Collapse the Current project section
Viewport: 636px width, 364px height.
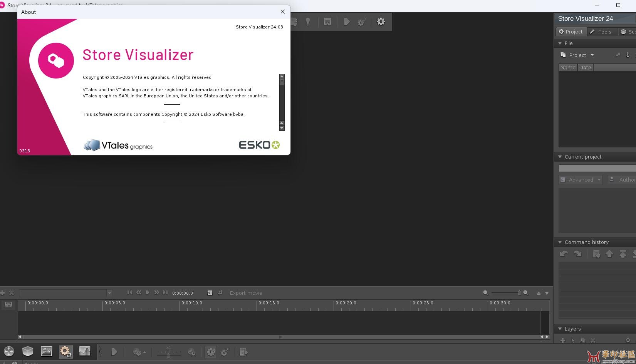pos(560,157)
